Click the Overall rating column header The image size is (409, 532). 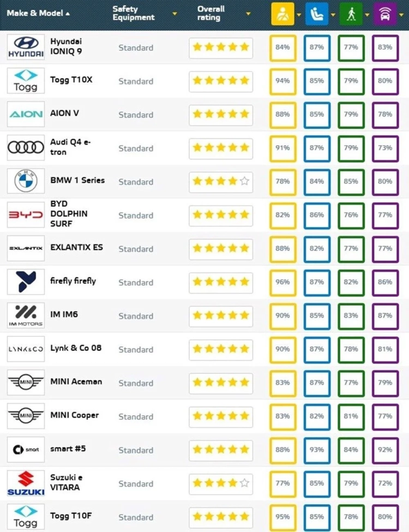pos(210,13)
